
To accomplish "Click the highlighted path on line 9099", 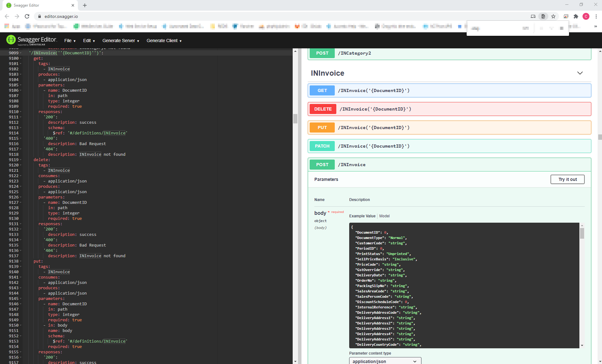I will [66, 53].
